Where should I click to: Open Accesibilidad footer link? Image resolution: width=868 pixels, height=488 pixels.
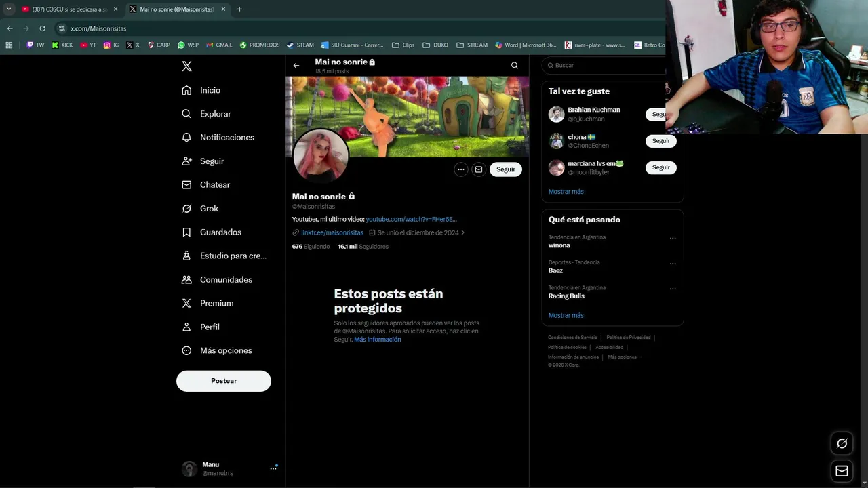[x=610, y=347]
